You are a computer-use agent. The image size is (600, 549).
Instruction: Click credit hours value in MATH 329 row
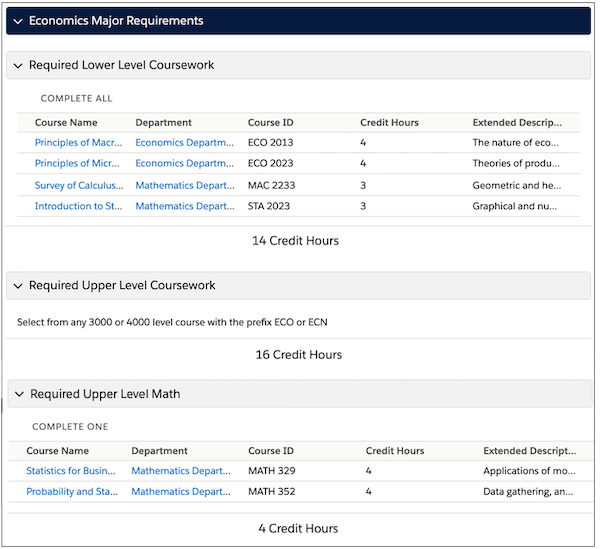368,471
